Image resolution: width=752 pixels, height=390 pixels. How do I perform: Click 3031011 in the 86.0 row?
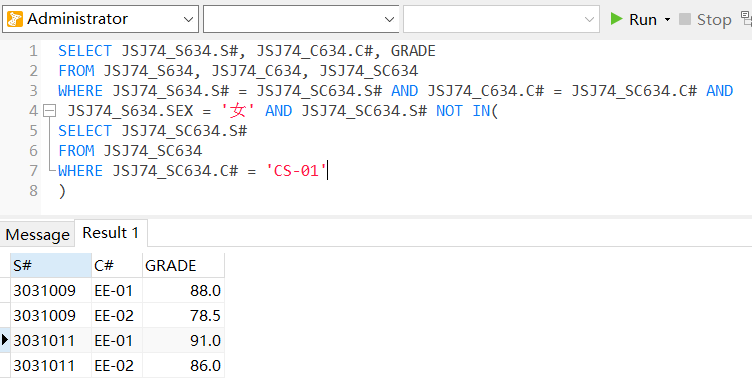click(51, 365)
